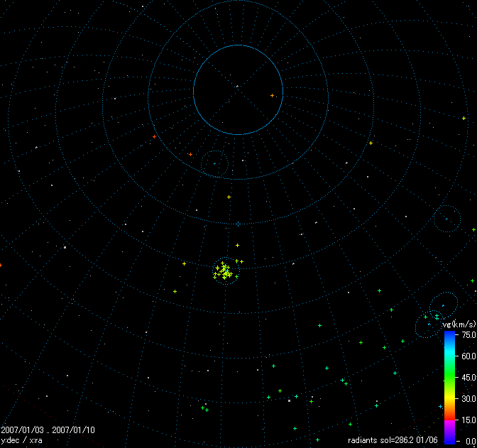Click the 30.0 velocity legend label
This screenshot has height=448, width=477.
[468, 398]
